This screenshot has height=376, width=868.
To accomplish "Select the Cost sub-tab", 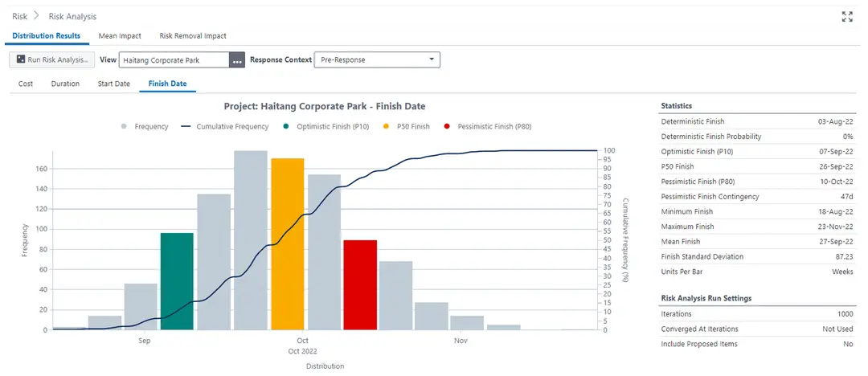I will (x=26, y=84).
